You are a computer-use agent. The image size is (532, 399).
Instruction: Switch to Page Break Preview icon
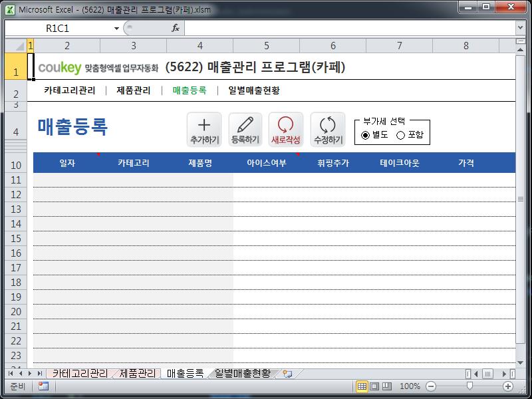[x=387, y=386]
